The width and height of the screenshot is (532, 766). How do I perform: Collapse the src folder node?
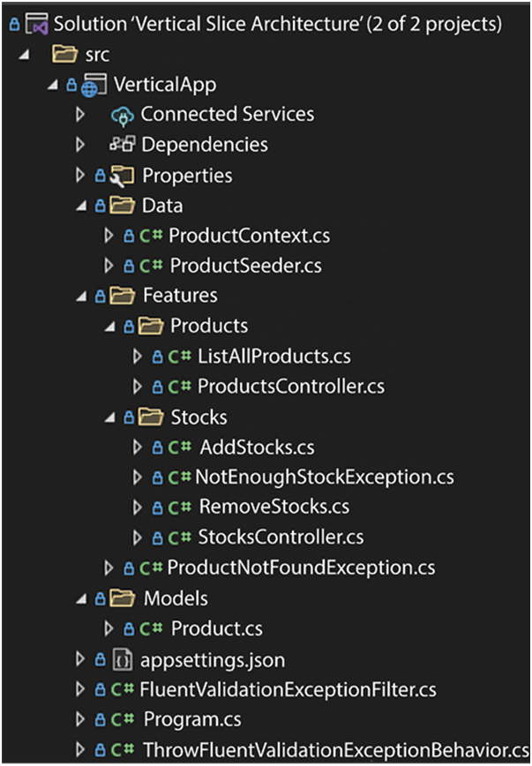click(23, 55)
